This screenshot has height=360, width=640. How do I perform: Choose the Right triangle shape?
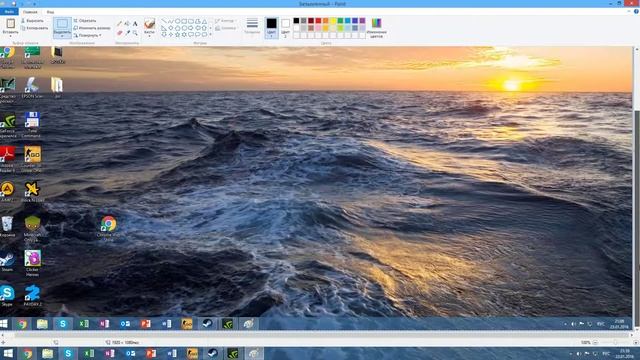tap(164, 28)
